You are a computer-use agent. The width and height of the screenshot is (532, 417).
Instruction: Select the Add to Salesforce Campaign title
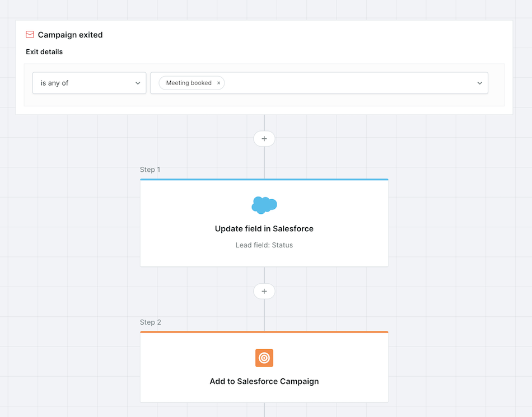(x=264, y=381)
